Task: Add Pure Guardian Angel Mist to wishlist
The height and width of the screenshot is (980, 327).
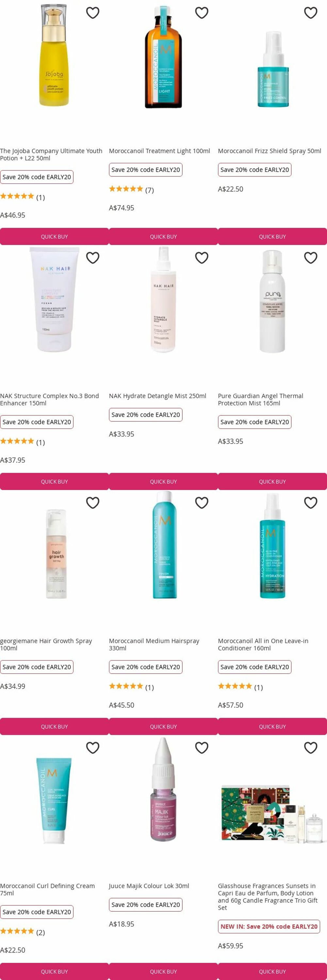Action: click(311, 258)
